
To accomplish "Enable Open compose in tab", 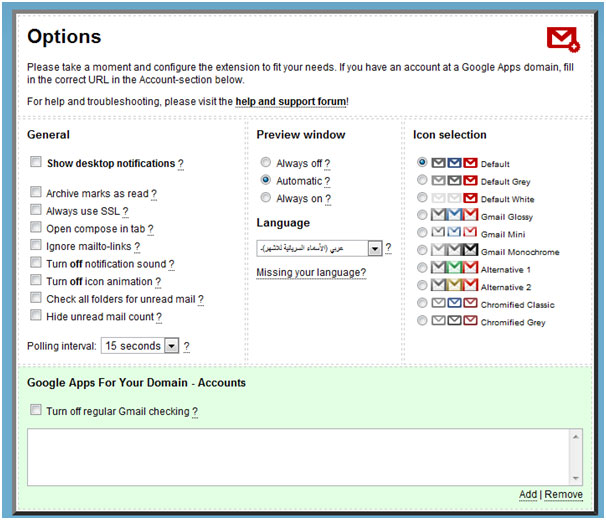I will (36, 227).
